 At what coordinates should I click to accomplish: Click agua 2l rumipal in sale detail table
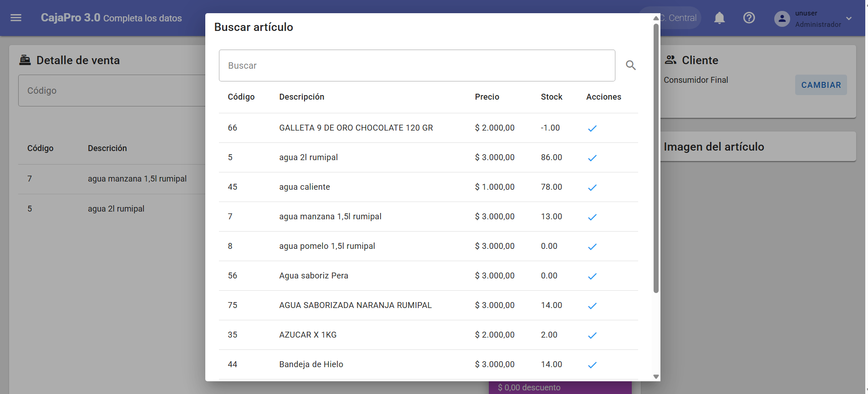click(116, 209)
